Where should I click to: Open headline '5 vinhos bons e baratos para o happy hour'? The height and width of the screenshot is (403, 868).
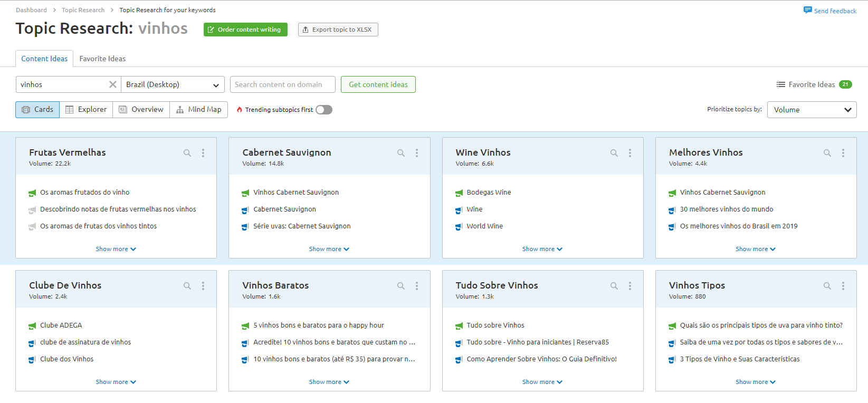(319, 325)
